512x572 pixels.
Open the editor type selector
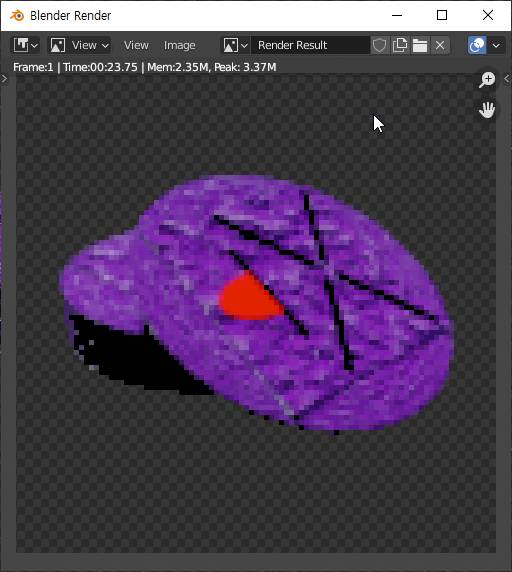[25, 45]
